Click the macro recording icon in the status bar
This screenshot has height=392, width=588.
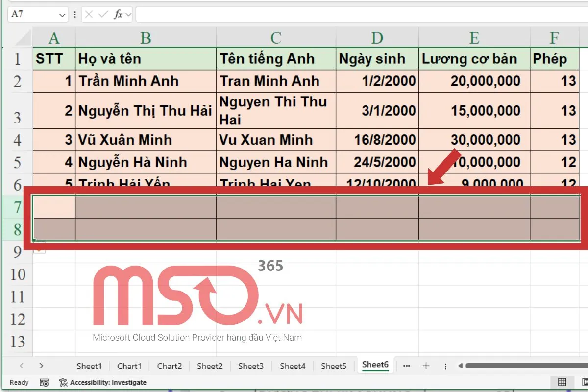click(x=44, y=382)
